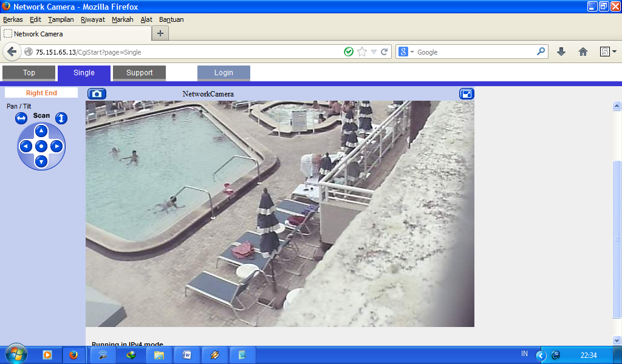Go to Firefox home page
The image size is (622, 364).
point(583,52)
